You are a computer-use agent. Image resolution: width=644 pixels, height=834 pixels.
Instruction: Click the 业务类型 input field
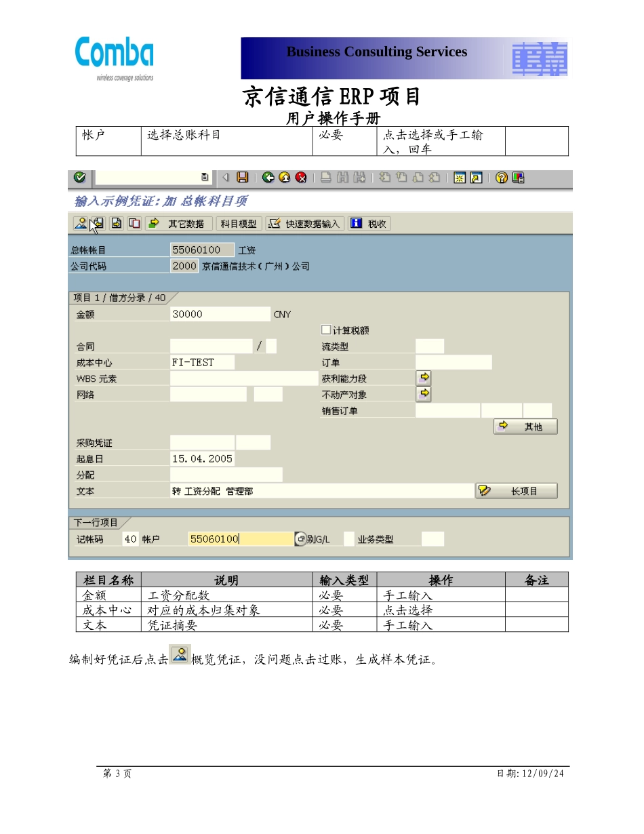[432, 539]
